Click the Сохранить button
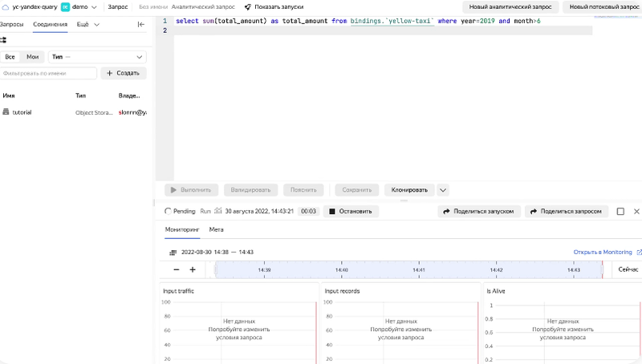Image resolution: width=642 pixels, height=364 pixels. 356,190
